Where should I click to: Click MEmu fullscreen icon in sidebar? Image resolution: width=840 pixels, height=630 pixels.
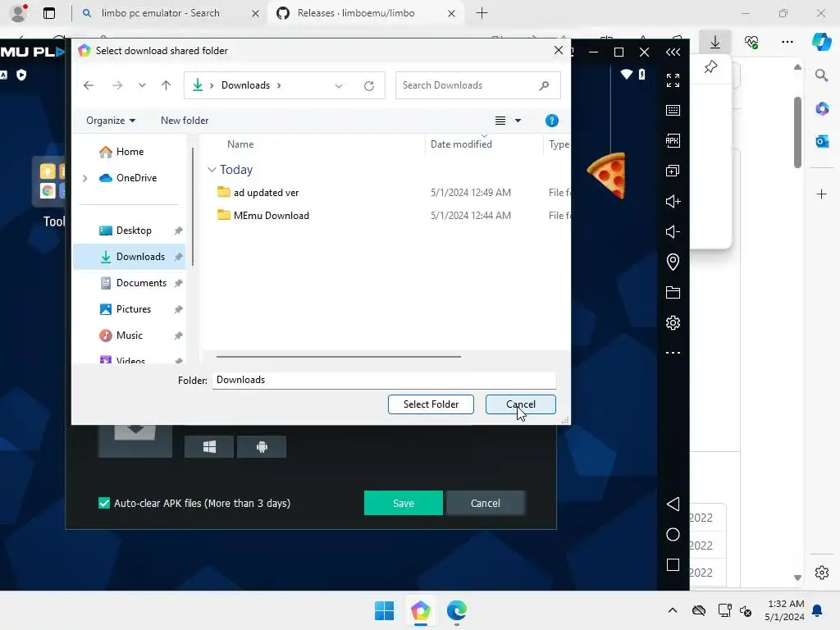pos(673,80)
